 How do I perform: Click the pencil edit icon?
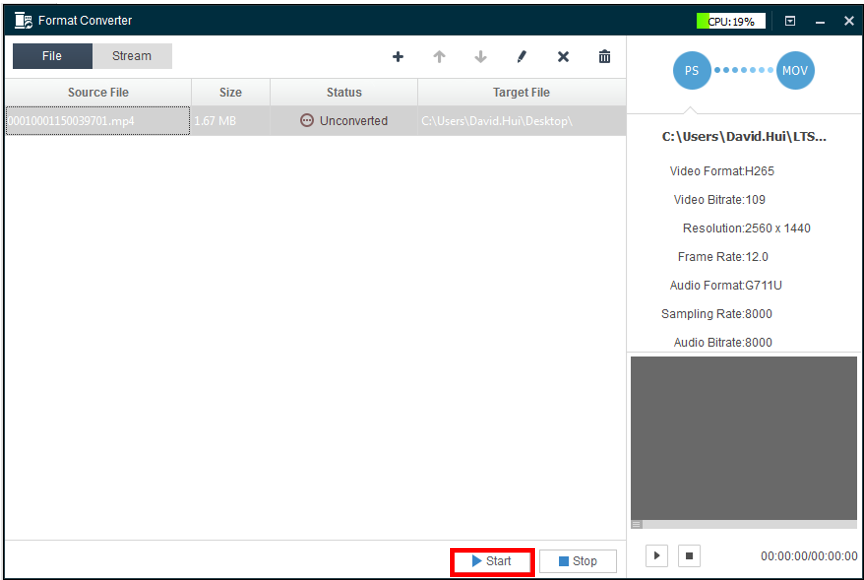(522, 57)
